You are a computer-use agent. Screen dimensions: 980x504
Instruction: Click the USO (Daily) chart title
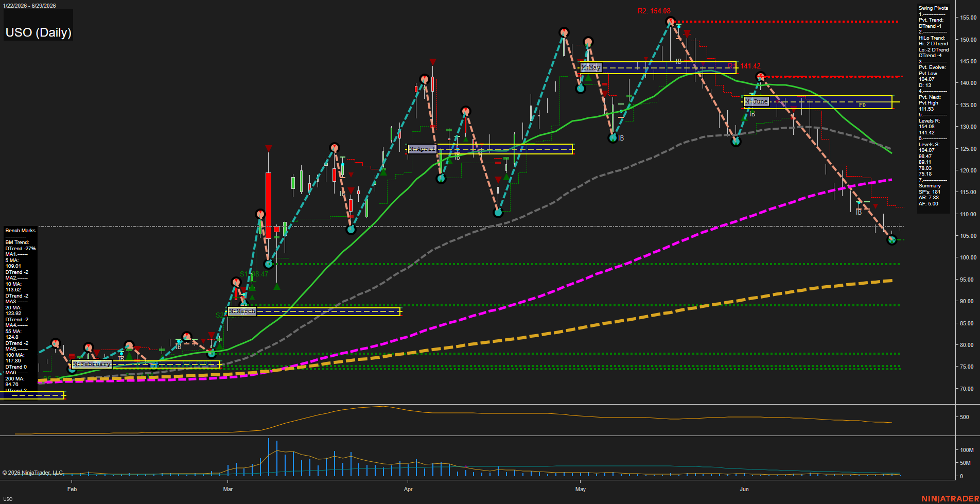[39, 32]
